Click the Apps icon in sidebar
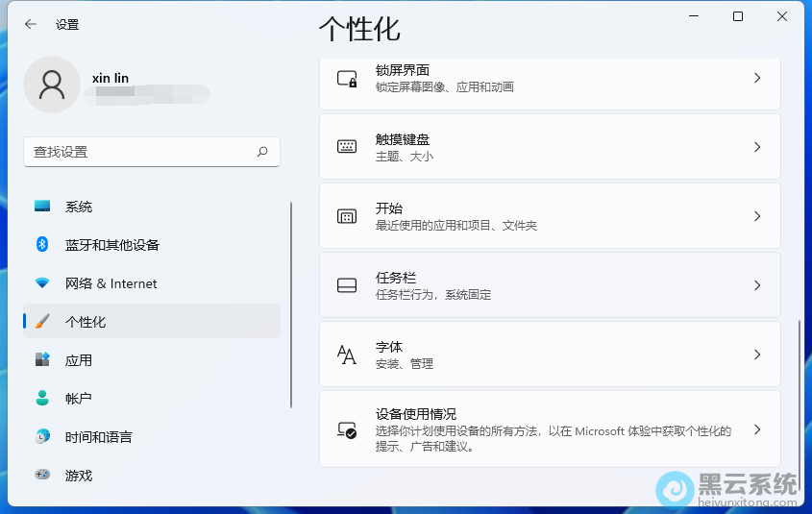This screenshot has width=812, height=514. [42, 360]
